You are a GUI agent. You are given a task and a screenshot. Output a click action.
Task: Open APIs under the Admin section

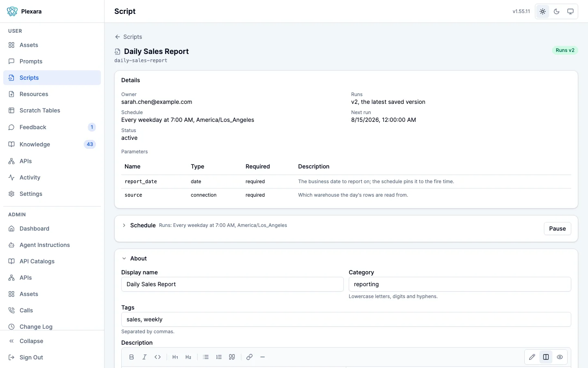tap(52, 278)
